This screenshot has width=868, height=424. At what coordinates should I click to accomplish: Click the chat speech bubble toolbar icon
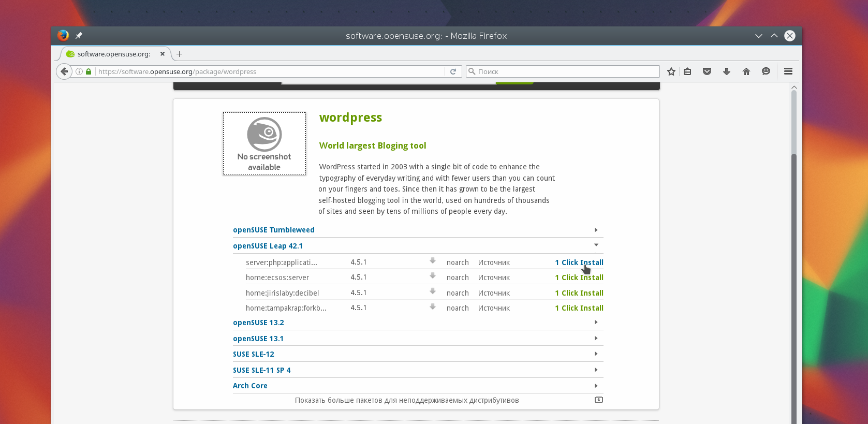pyautogui.click(x=766, y=71)
